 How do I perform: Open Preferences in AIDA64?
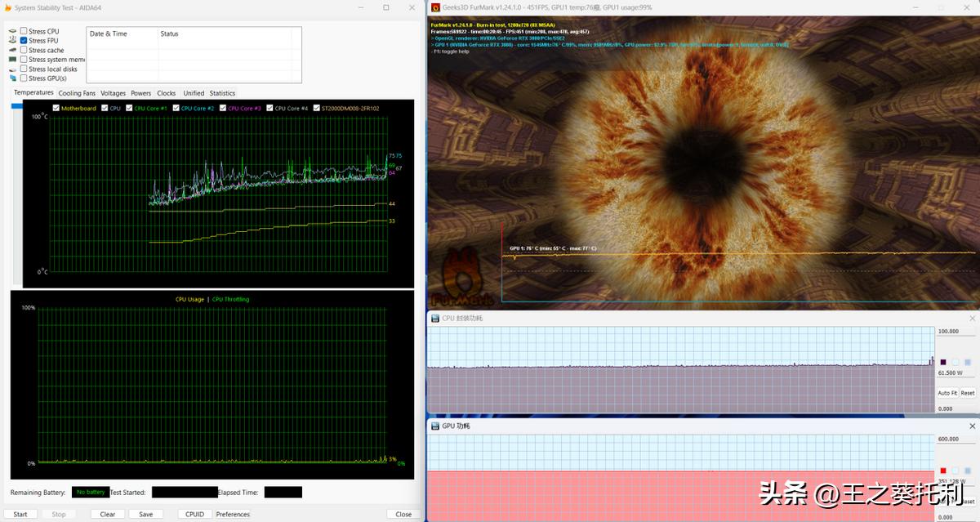coord(233,515)
